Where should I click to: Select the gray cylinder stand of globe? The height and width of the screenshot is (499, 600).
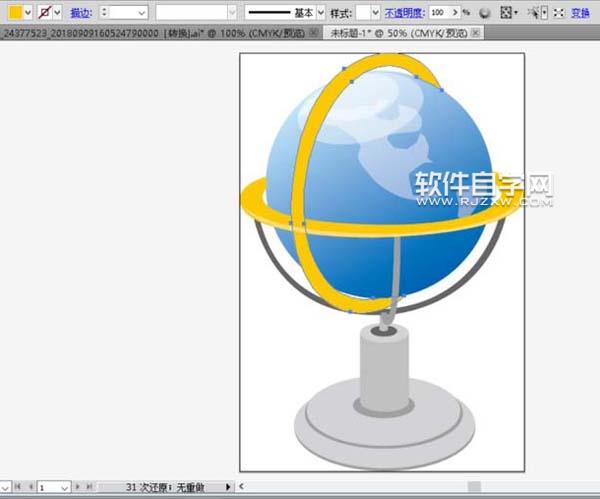coord(384,371)
